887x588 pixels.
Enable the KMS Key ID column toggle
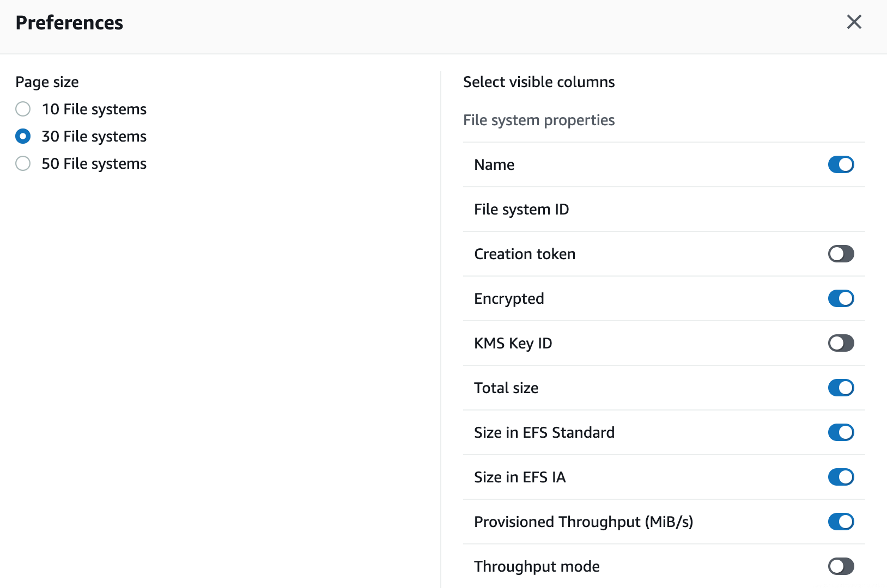841,343
